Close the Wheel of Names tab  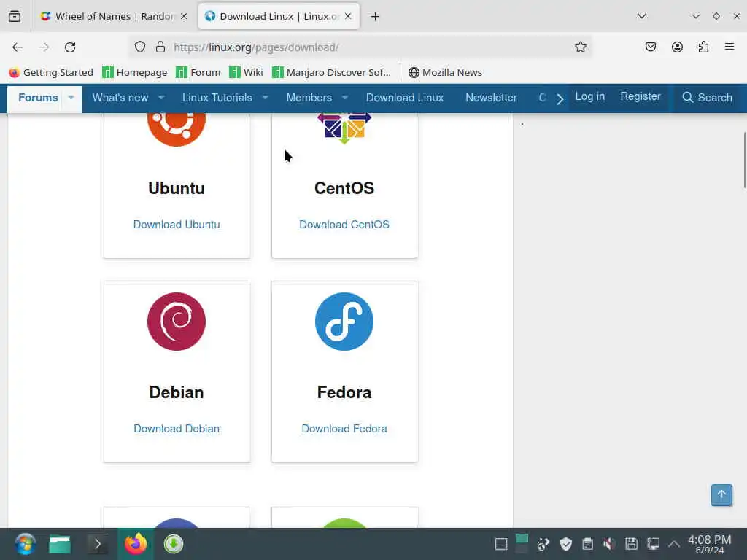pyautogui.click(x=184, y=16)
